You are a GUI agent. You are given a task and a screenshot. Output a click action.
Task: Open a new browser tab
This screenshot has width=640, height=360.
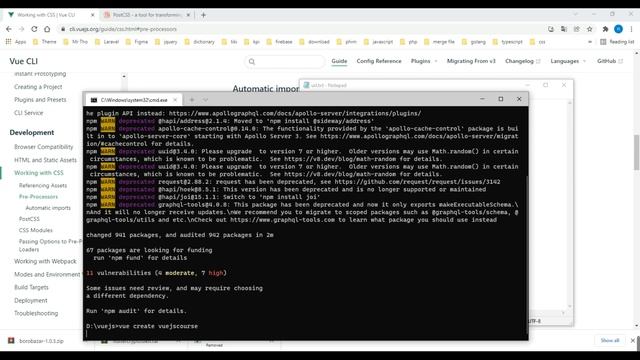click(x=203, y=15)
